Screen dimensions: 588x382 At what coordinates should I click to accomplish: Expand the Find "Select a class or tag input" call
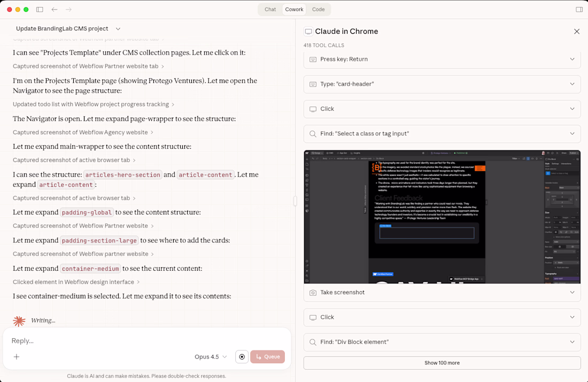click(x=572, y=134)
